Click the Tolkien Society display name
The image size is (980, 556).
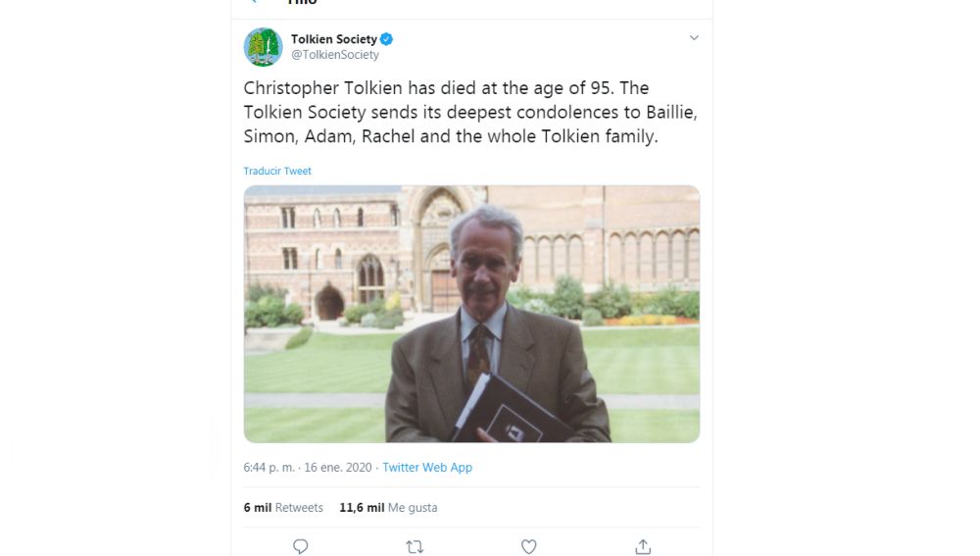tap(333, 39)
